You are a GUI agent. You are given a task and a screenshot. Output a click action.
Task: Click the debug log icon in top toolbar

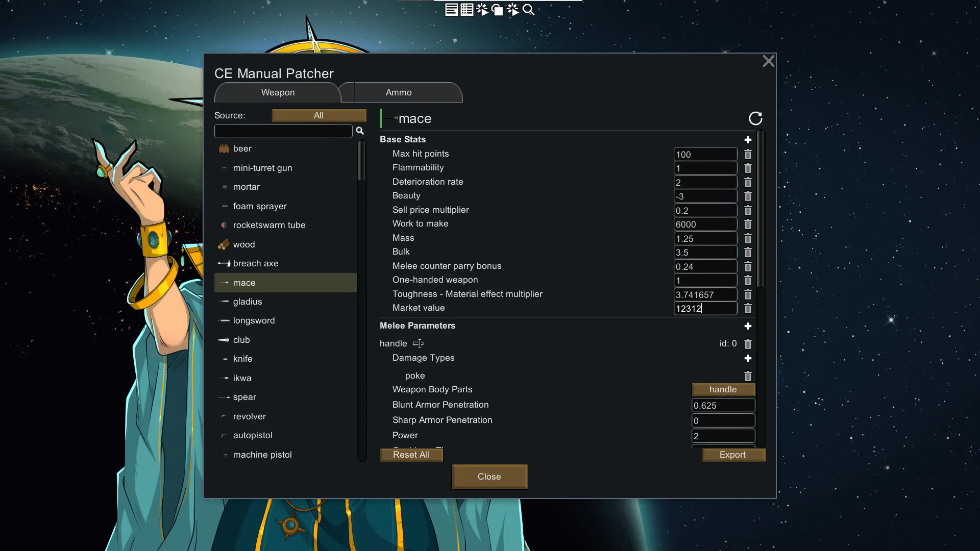(x=451, y=10)
